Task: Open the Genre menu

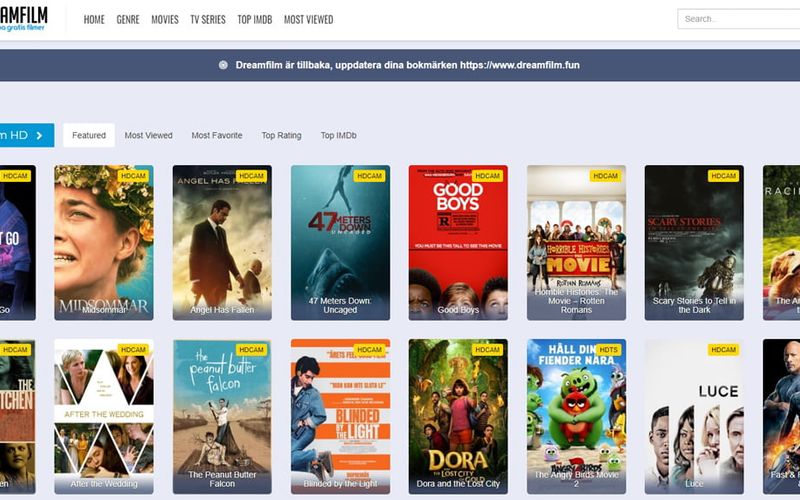Action: [x=128, y=19]
